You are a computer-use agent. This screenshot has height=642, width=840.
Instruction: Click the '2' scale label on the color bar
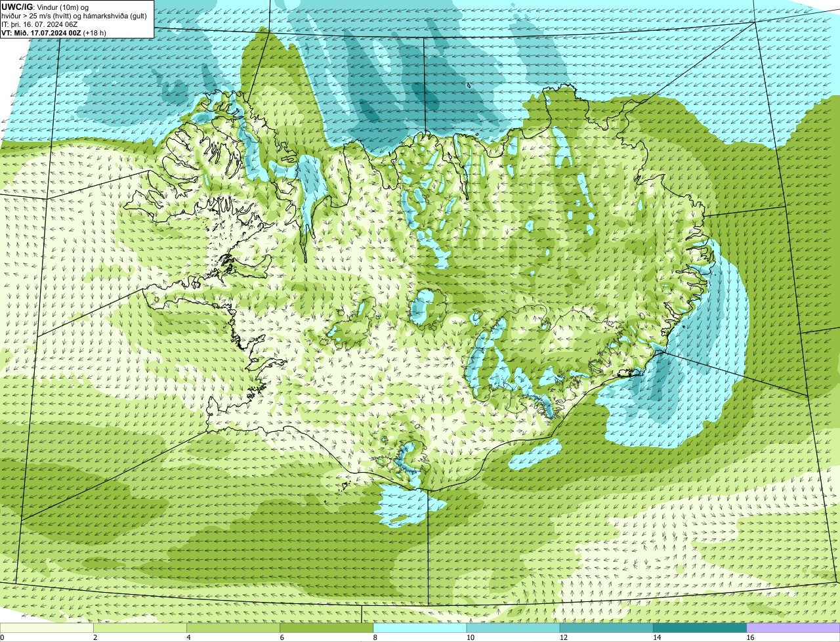pos(95,637)
